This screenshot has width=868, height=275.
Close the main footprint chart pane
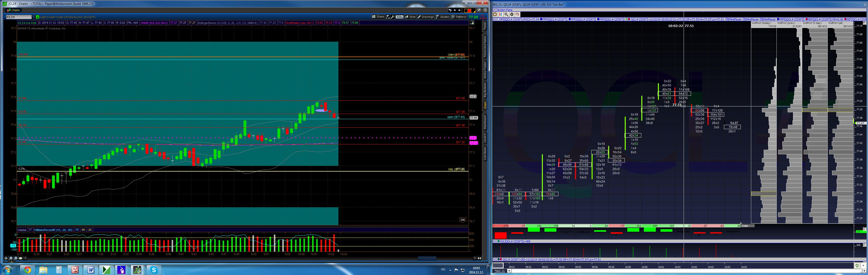495,19
